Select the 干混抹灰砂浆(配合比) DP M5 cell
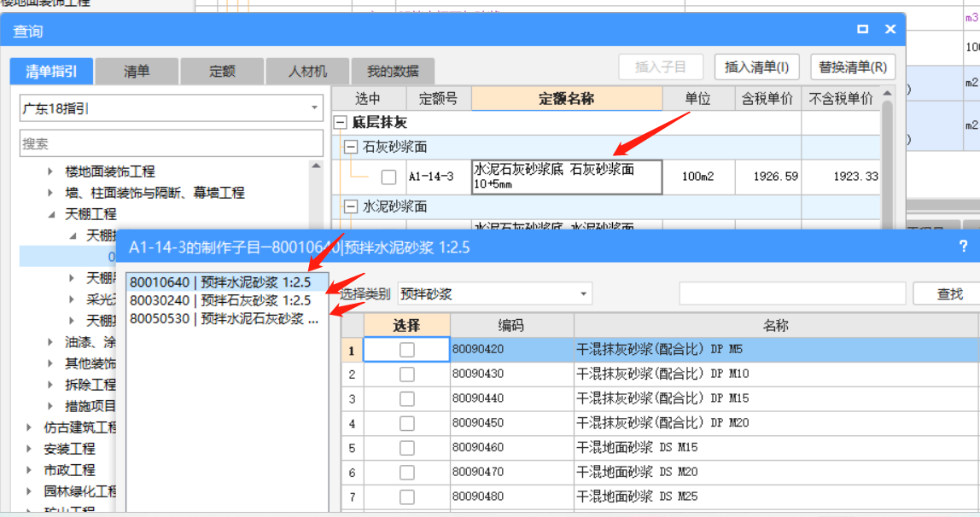 click(776, 350)
